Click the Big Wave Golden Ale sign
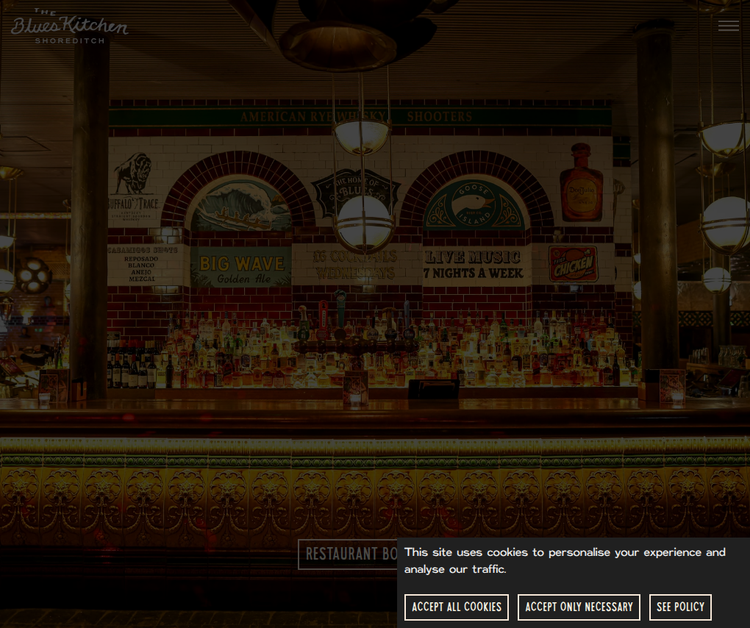Screen dimensions: 750x628 (240, 266)
